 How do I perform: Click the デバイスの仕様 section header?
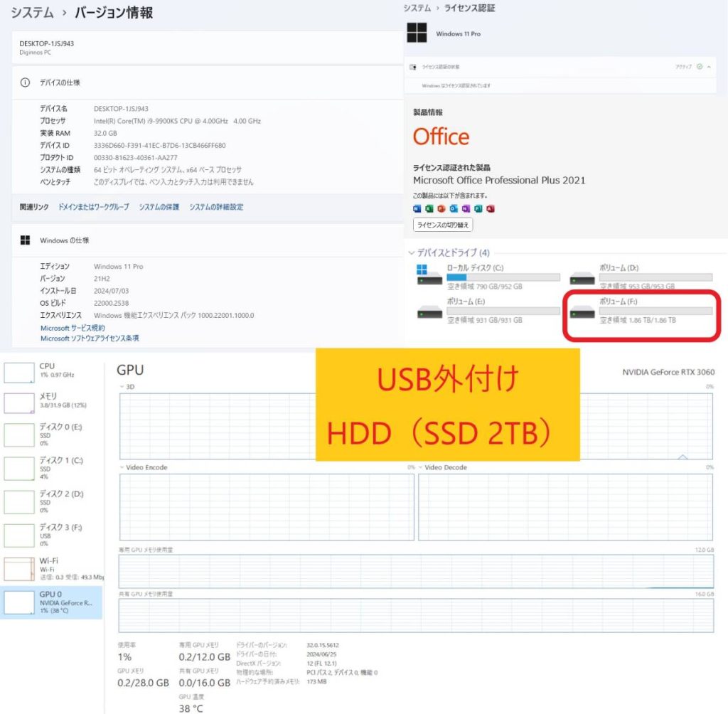click(207, 82)
